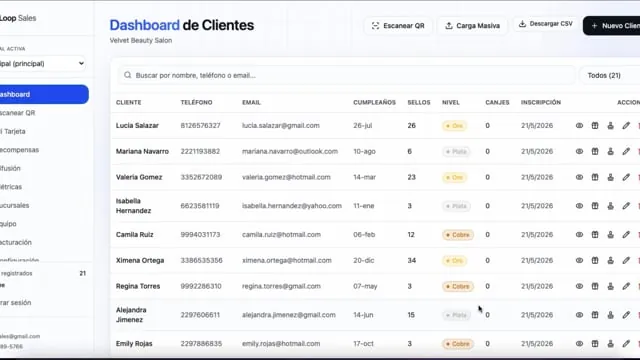
Task: Click the CLIENTE column header
Action: coord(129,102)
